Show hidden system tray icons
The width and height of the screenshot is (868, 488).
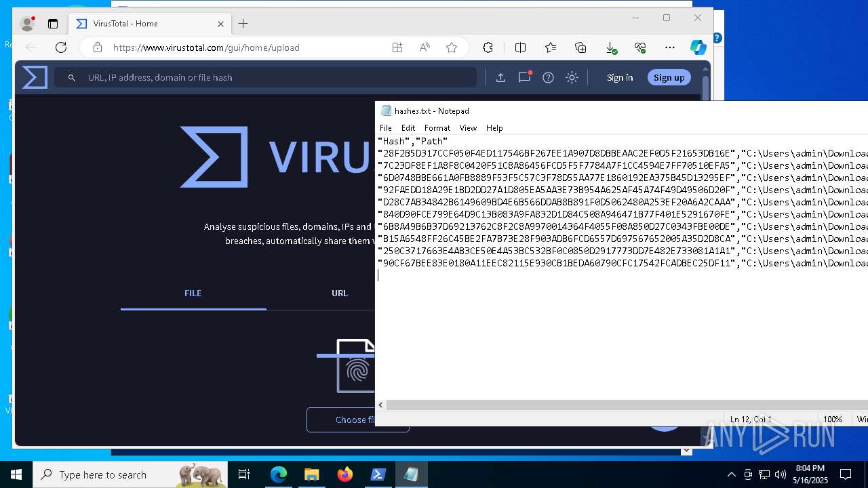[x=731, y=474]
